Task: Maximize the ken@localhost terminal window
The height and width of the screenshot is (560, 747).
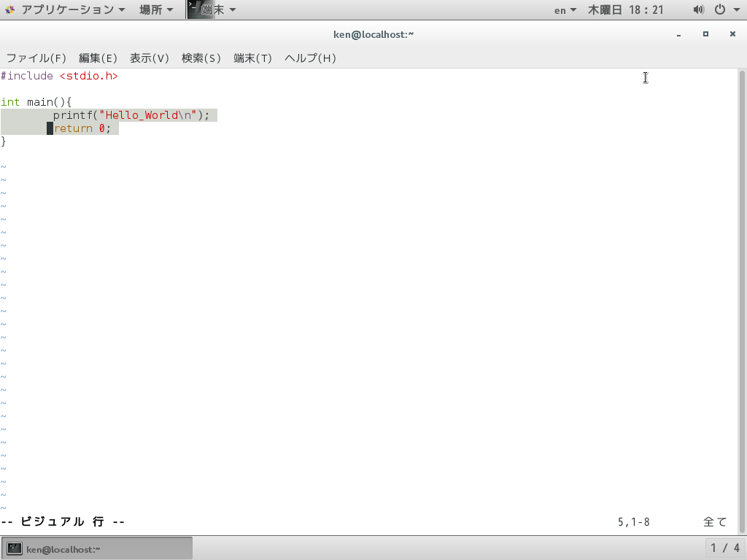Action: point(705,34)
